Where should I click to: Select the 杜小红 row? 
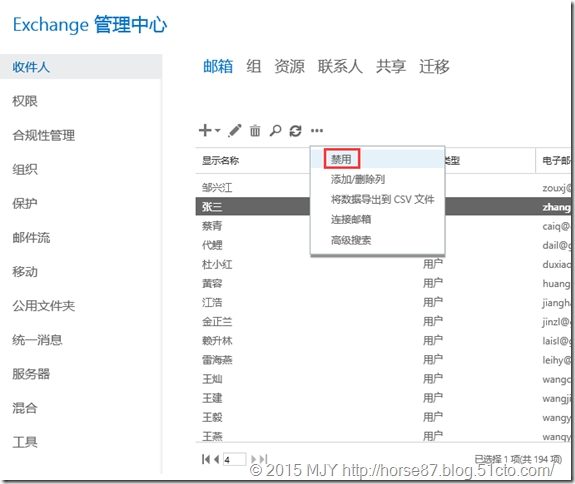(x=383, y=264)
